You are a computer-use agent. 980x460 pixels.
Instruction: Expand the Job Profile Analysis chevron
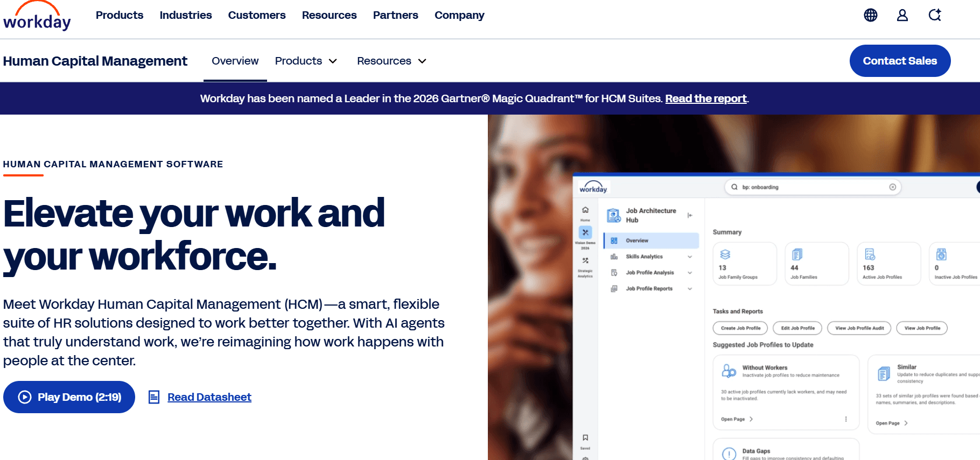click(x=690, y=273)
